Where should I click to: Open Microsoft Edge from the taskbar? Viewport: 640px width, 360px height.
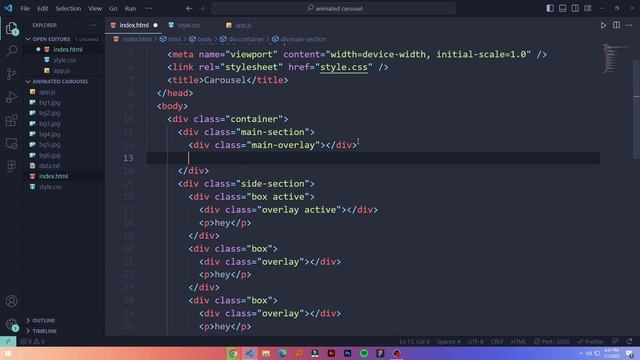point(282,353)
